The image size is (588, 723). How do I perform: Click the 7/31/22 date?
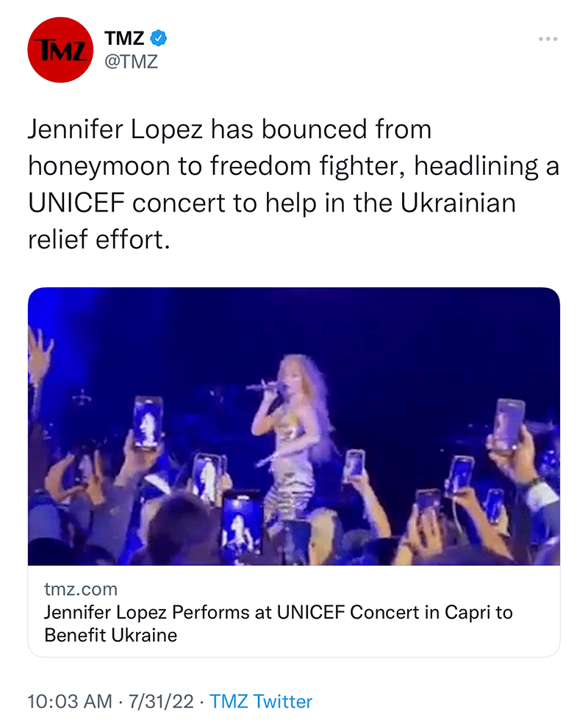160,701
